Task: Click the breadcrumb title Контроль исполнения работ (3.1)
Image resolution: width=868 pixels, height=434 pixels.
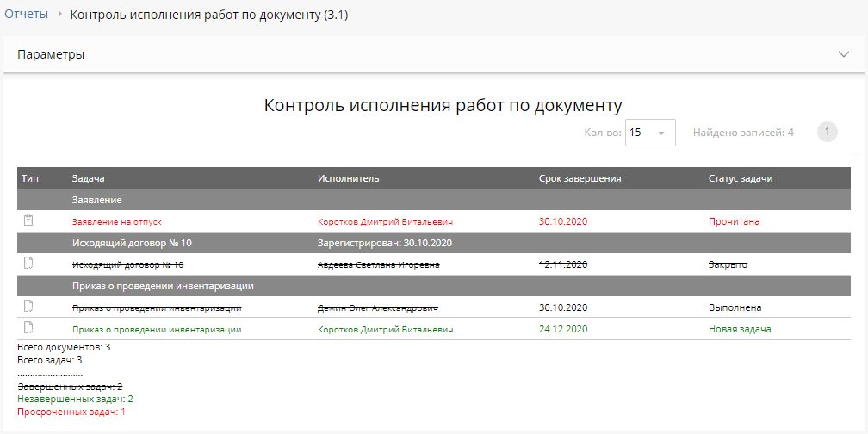Action: coord(209,15)
